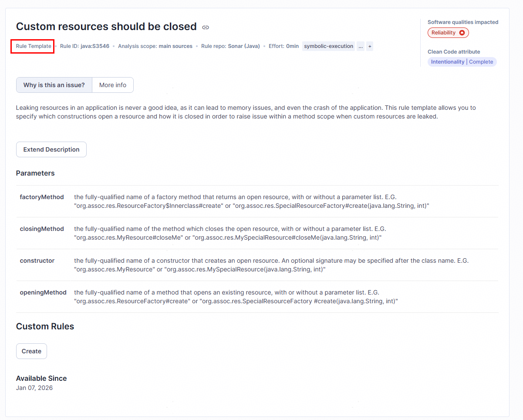Screen dimensions: 523x420
Task: Switch to the More info tab
Action: [x=113, y=85]
